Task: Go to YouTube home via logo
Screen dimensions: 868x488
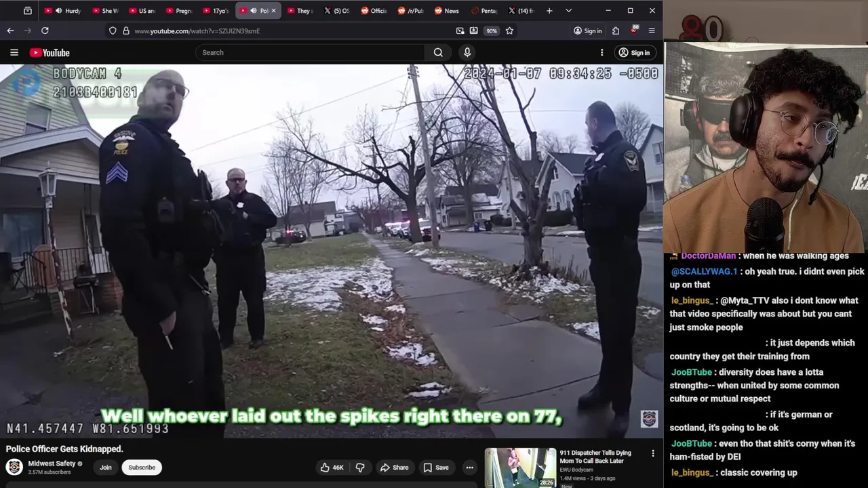Action: pyautogui.click(x=50, y=53)
